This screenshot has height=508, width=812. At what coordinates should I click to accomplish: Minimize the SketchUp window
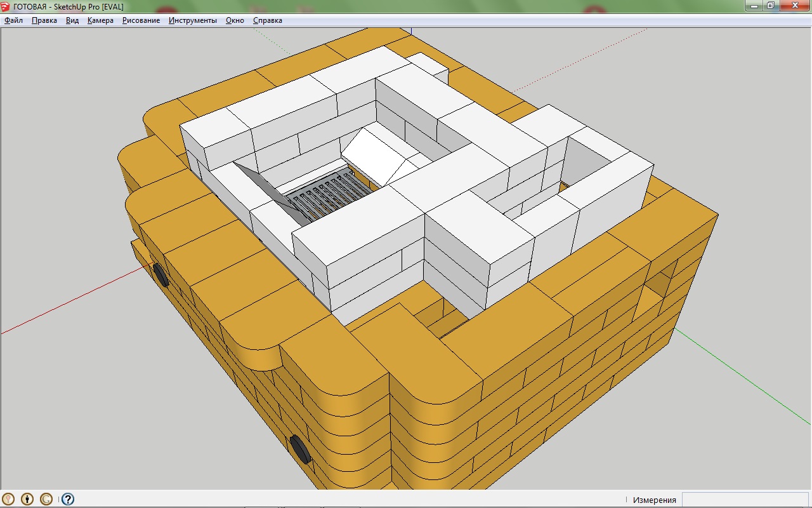753,5
